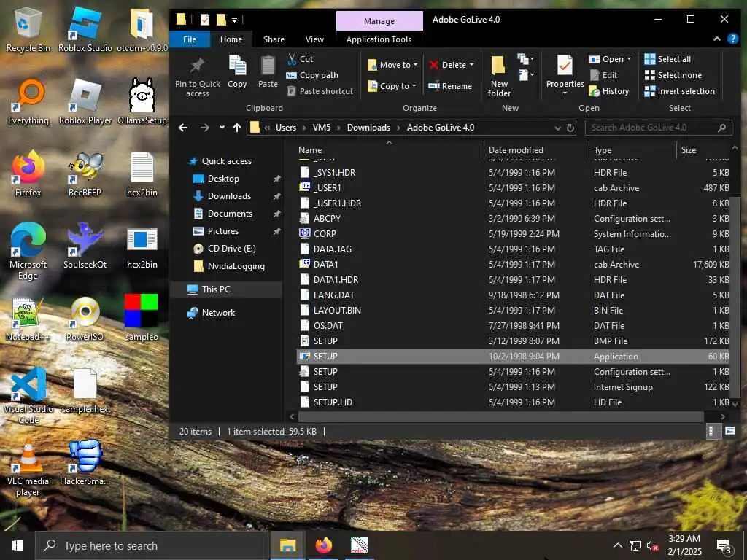Click Copy path in Clipboard group
The image size is (747, 560).
[x=312, y=75]
